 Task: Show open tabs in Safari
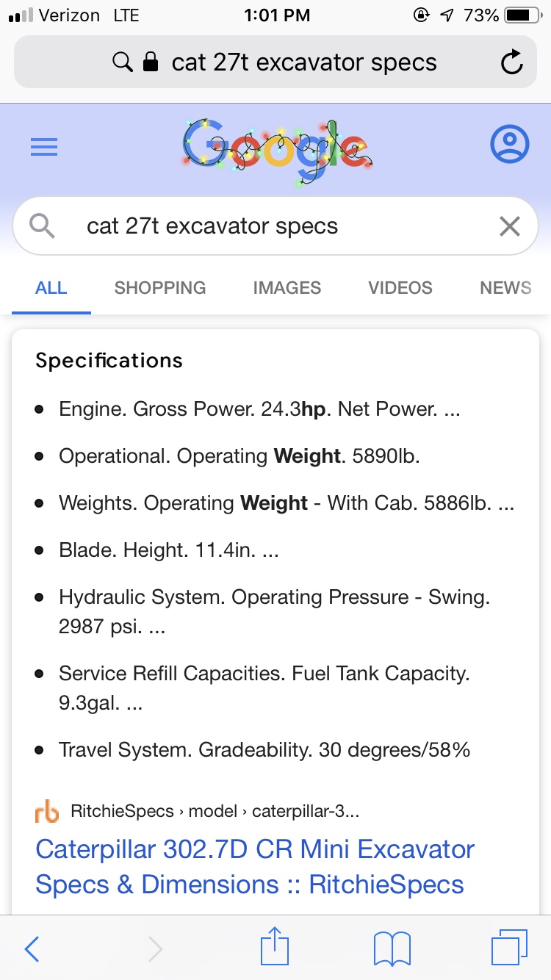click(x=508, y=948)
